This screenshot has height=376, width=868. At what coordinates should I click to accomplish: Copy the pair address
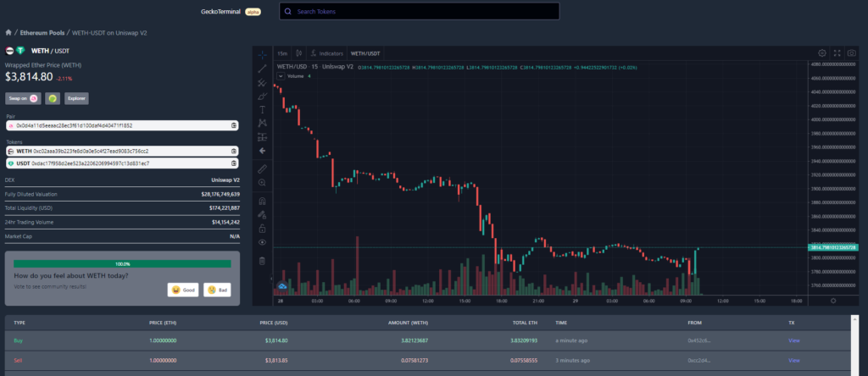(x=234, y=125)
